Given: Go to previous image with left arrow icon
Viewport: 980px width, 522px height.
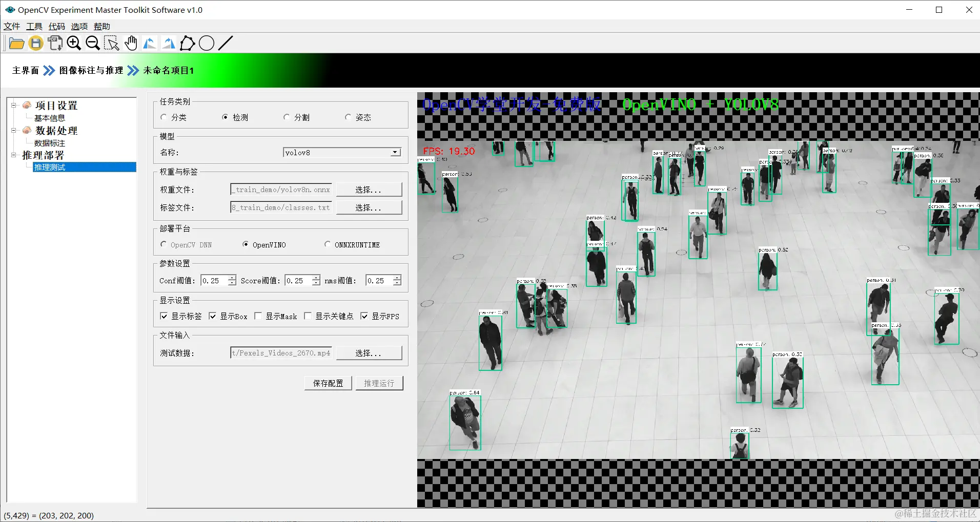Looking at the screenshot, I should tap(150, 44).
